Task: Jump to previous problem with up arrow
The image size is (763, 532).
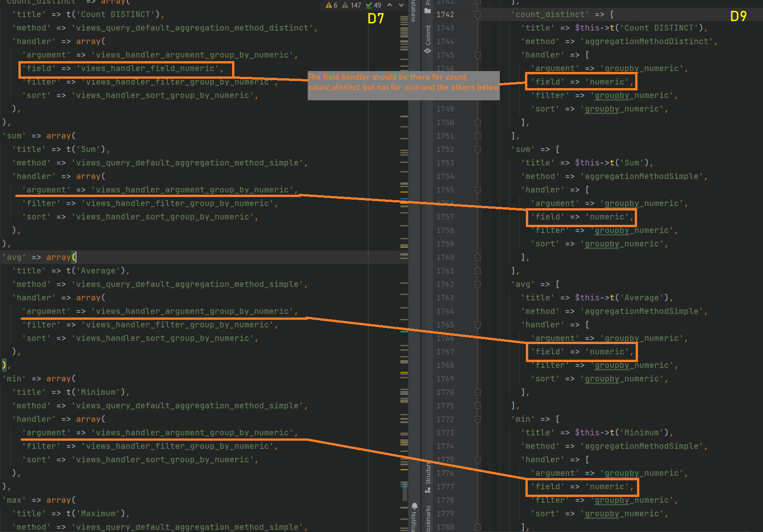Action: point(390,5)
